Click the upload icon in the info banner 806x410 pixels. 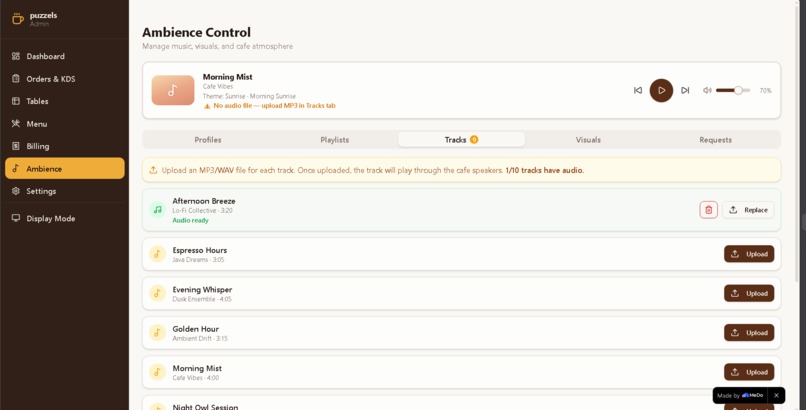153,170
